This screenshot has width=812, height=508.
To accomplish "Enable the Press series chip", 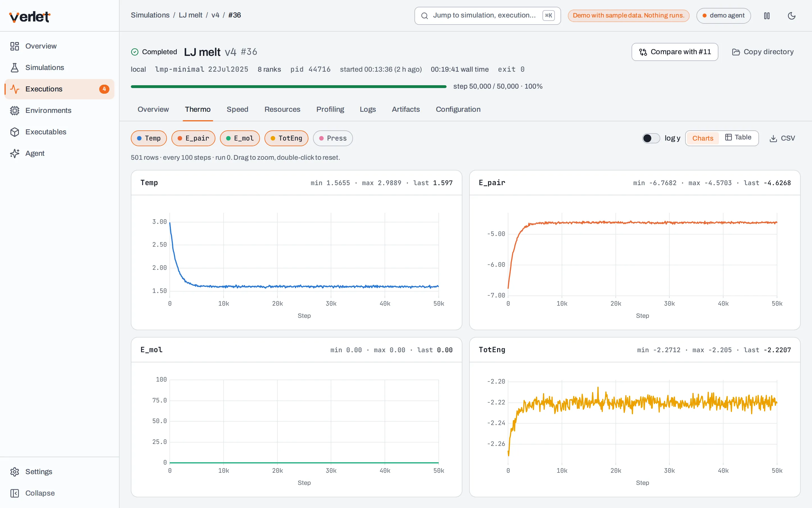I will coord(333,138).
